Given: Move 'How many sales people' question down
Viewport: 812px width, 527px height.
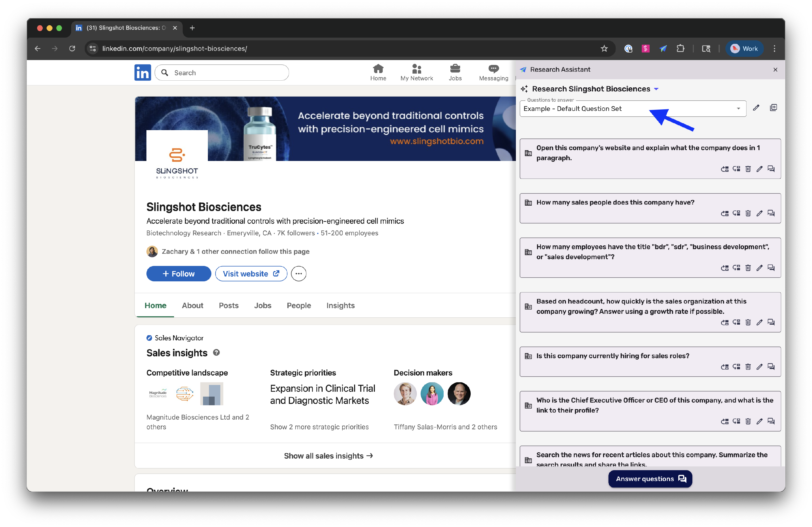Looking at the screenshot, I should [736, 213].
